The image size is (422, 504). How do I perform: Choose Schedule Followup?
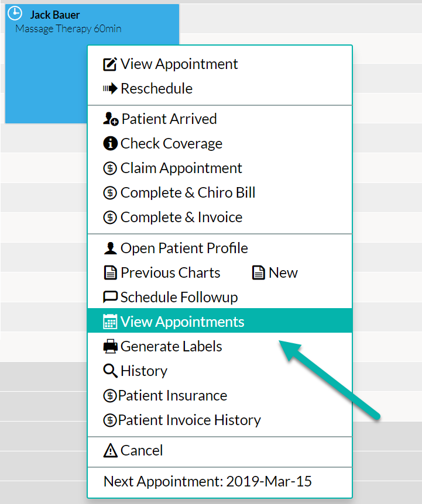pyautogui.click(x=179, y=297)
